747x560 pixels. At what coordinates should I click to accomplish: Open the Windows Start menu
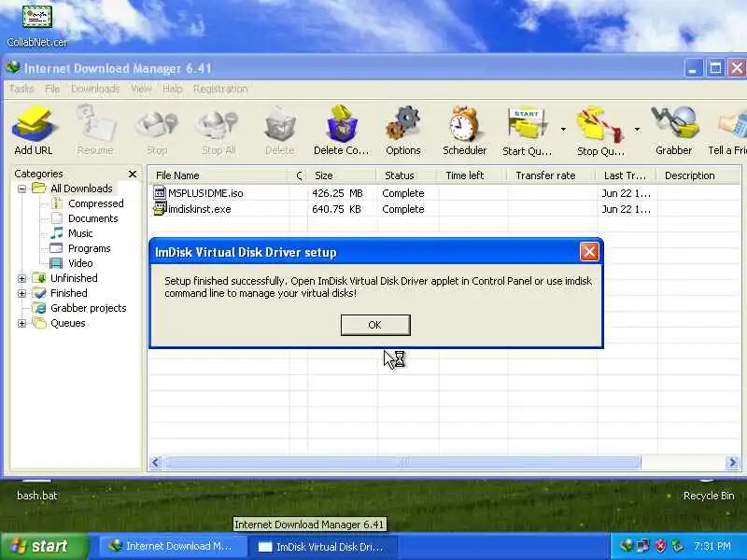coord(44,546)
